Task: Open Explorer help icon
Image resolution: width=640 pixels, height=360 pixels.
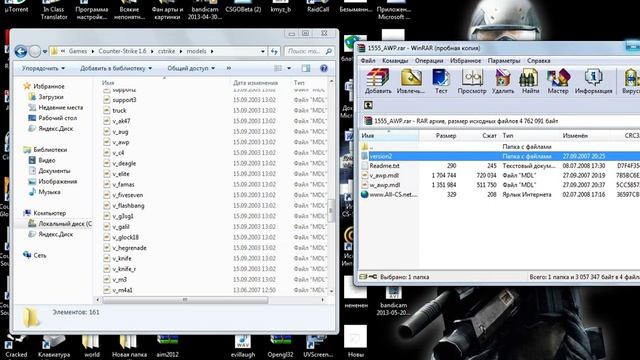Action: coord(324,68)
